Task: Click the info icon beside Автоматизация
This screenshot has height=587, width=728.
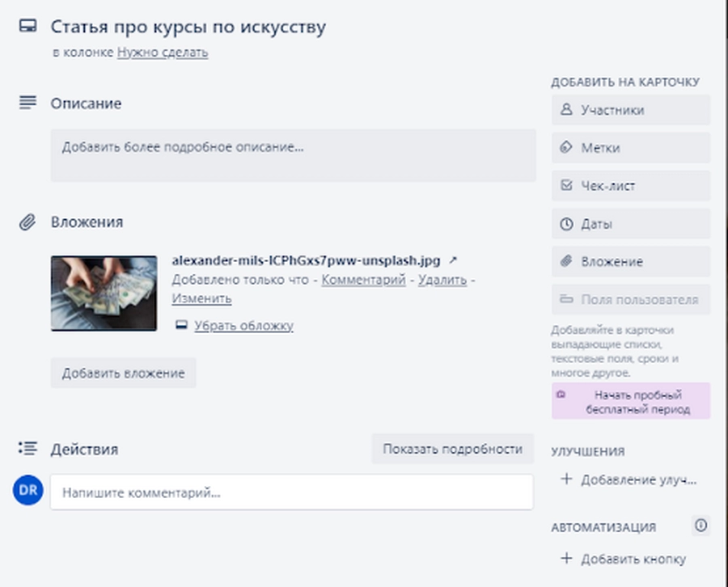Action: (x=700, y=526)
